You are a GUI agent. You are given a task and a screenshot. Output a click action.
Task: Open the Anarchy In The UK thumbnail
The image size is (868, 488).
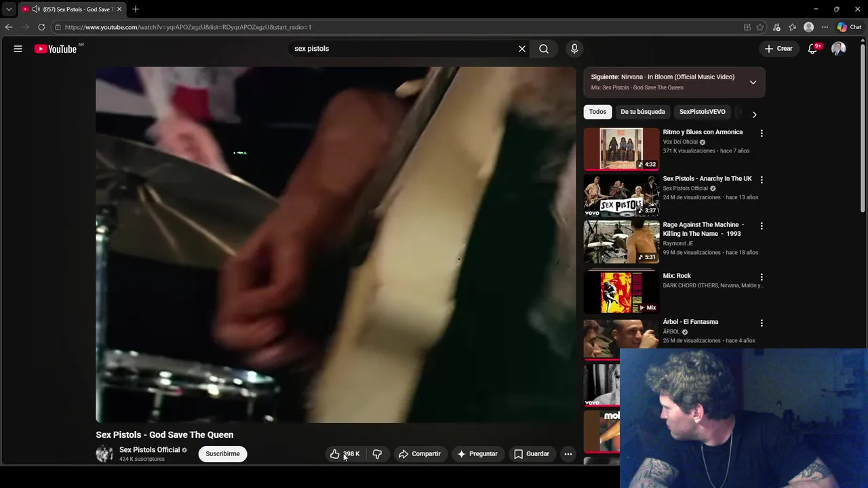coord(621,195)
